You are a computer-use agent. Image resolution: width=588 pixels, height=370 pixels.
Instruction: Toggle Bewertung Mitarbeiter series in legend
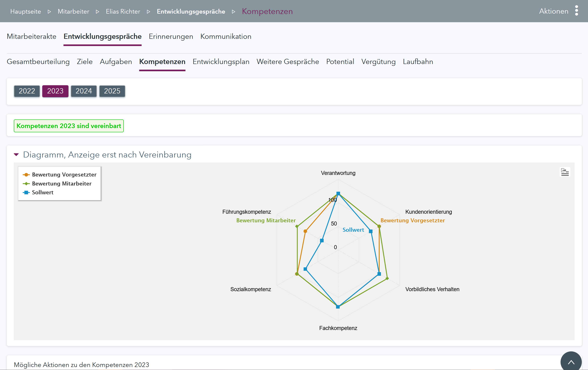point(61,183)
